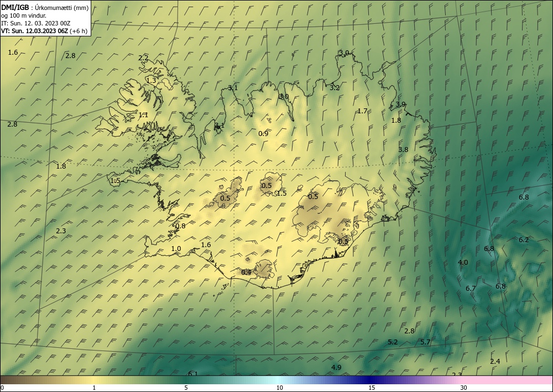Click the 5.2 value label
553x392 pixels.
coord(393,342)
